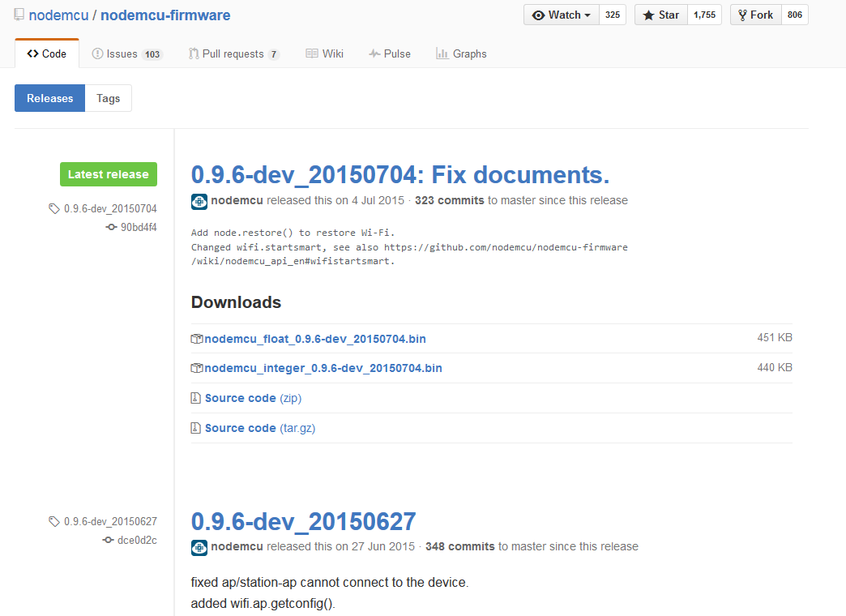Image resolution: width=846 pixels, height=616 pixels.
Task: Click the commit icon beside dce0d2c
Action: pos(108,540)
